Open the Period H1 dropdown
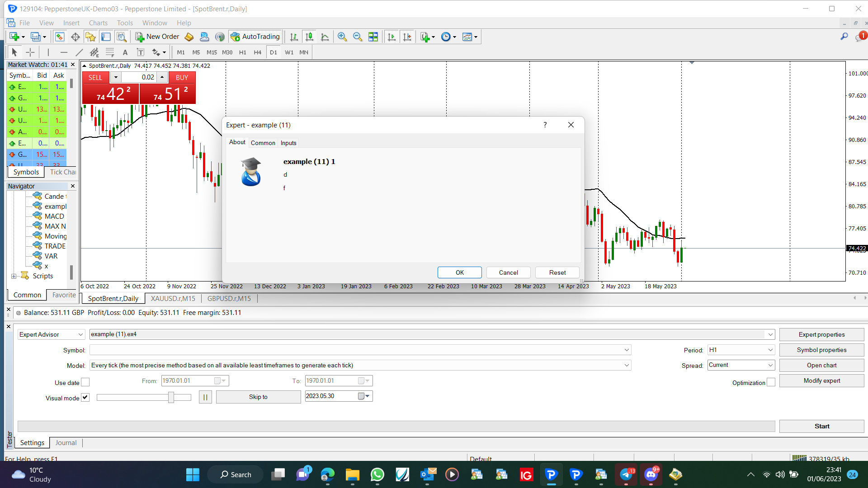Screen dimensions: 868x488 [x=741, y=350]
